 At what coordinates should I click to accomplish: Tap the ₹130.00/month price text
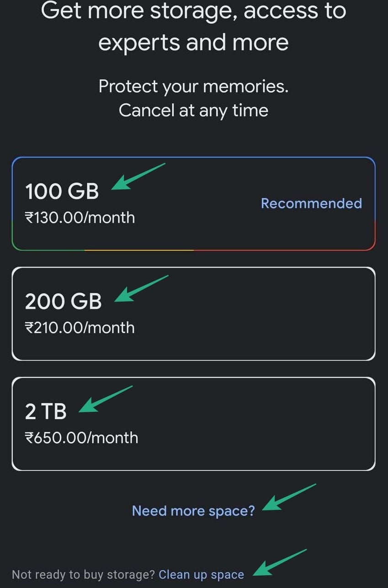click(80, 217)
